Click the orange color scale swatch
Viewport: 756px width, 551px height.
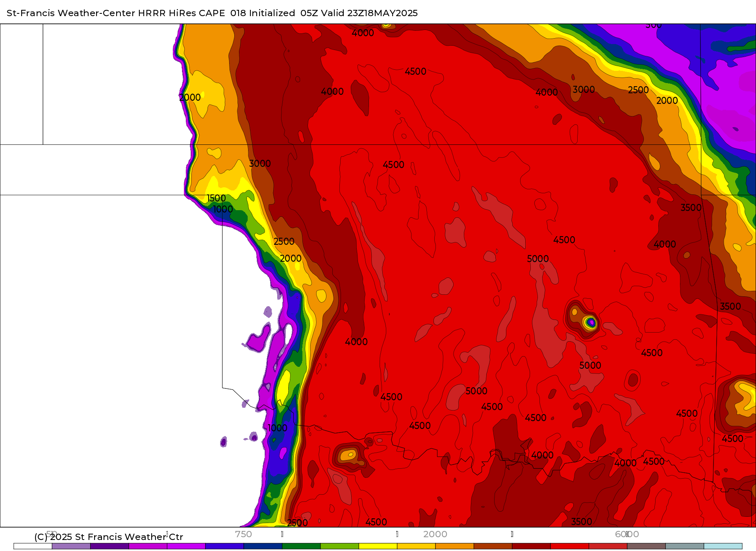(x=454, y=546)
